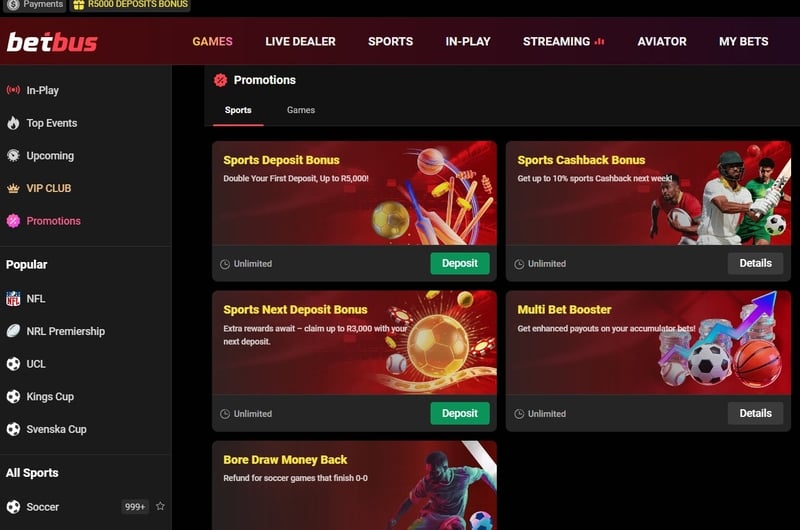Click the red Promotions header icon
This screenshot has height=530, width=800.
(x=220, y=80)
